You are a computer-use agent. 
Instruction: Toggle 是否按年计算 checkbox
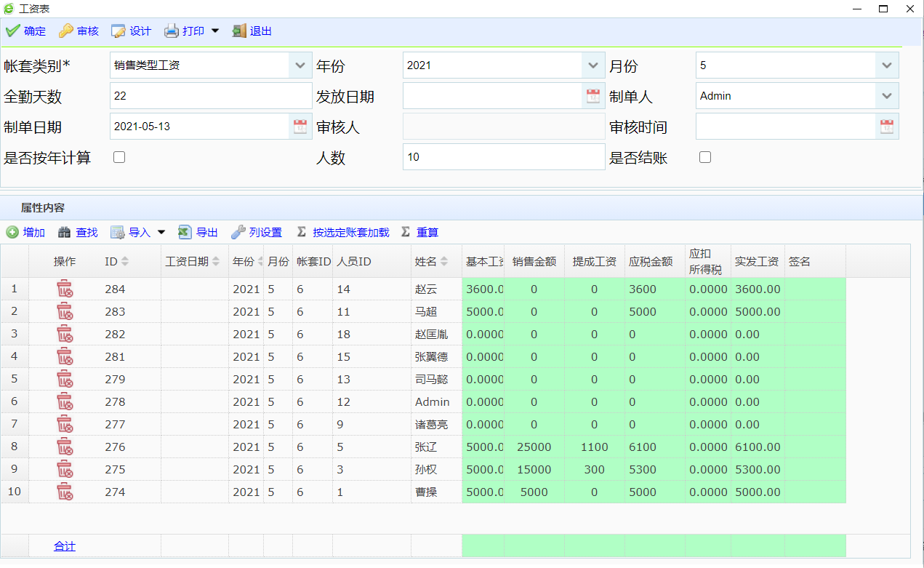click(x=119, y=157)
